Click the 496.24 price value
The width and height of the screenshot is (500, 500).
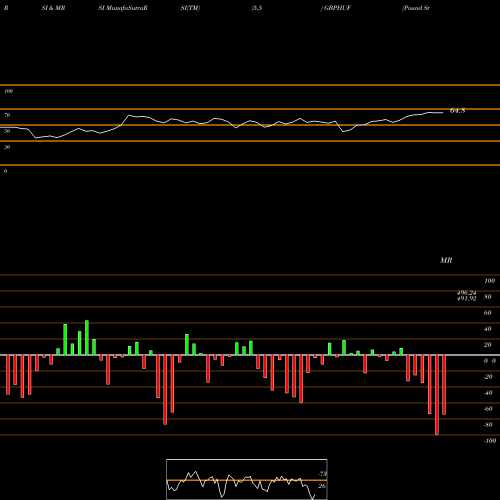pyautogui.click(x=466, y=293)
